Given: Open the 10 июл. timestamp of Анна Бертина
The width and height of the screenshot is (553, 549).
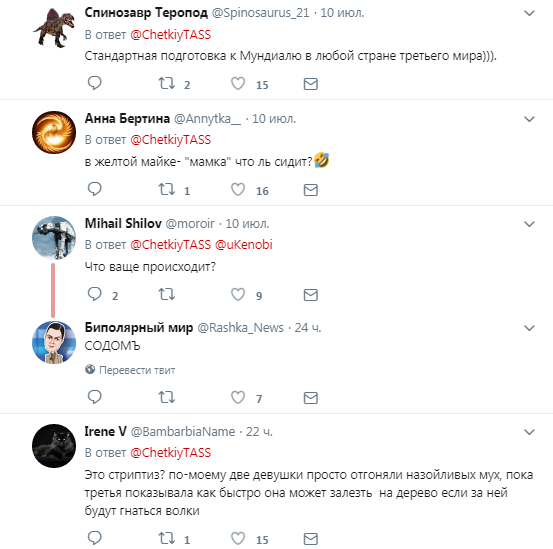Looking at the screenshot, I should pyautogui.click(x=274, y=119).
